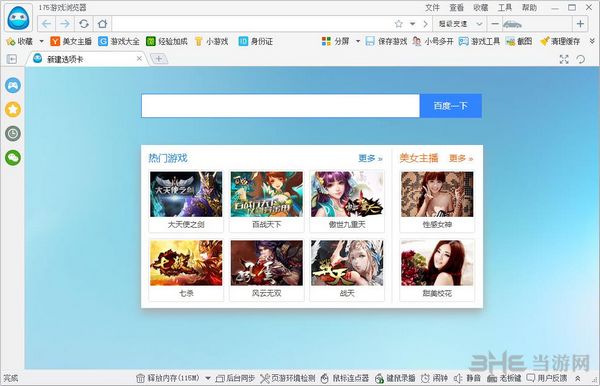Expand the 收藏 favorites dropdown arrow
This screenshot has width=600, height=386.
41,41
